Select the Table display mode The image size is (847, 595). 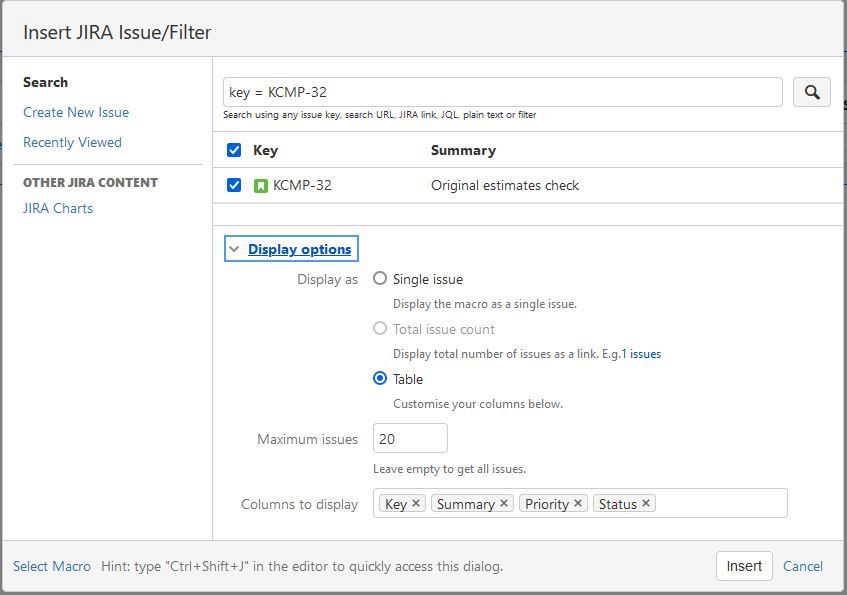tap(379, 379)
